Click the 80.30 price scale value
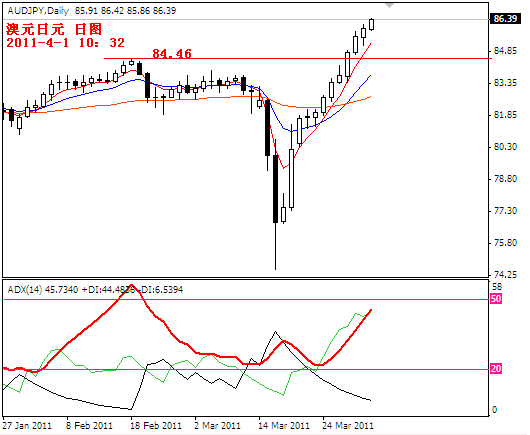This screenshot has width=530, height=435. coord(505,147)
